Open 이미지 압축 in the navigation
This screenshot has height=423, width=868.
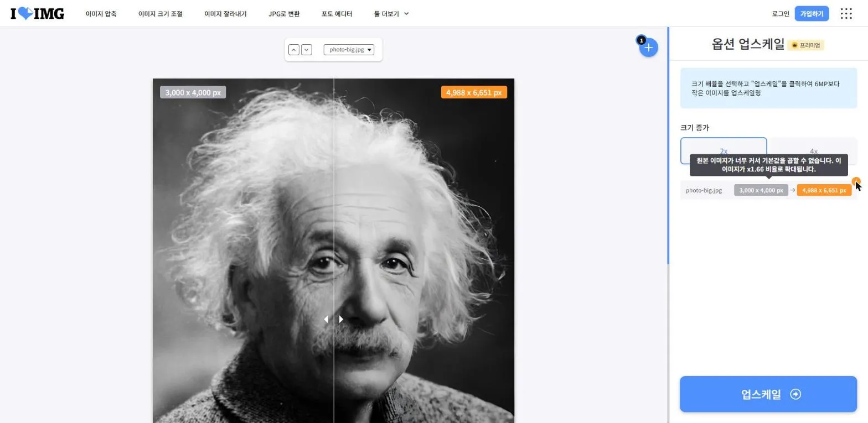[x=101, y=14]
